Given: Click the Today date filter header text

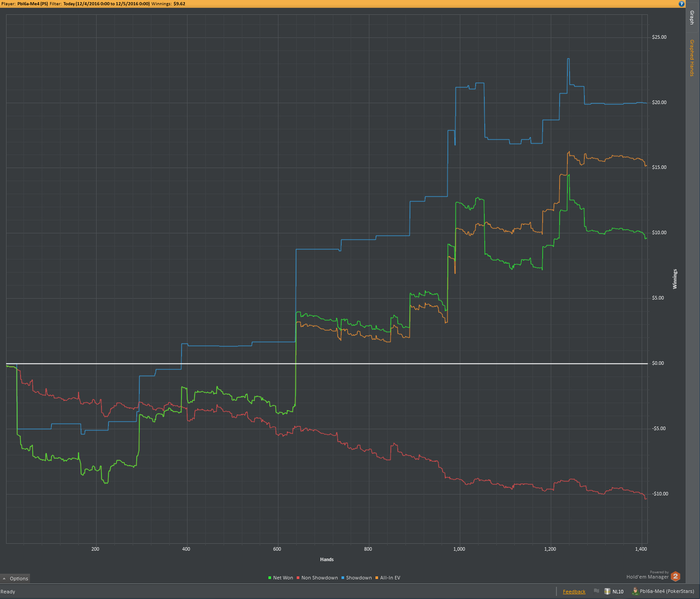Looking at the screenshot, I should (100, 4).
